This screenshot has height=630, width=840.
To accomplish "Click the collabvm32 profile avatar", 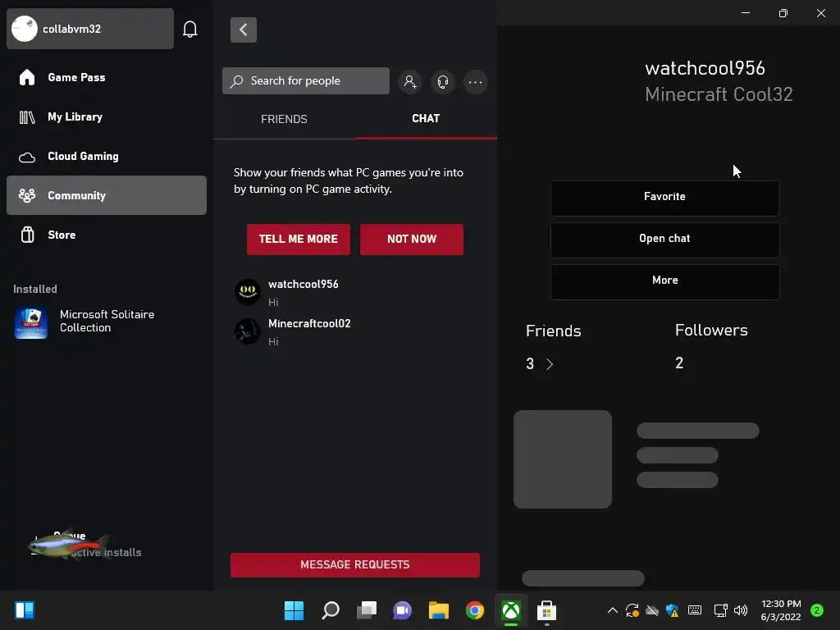I will coord(24,29).
